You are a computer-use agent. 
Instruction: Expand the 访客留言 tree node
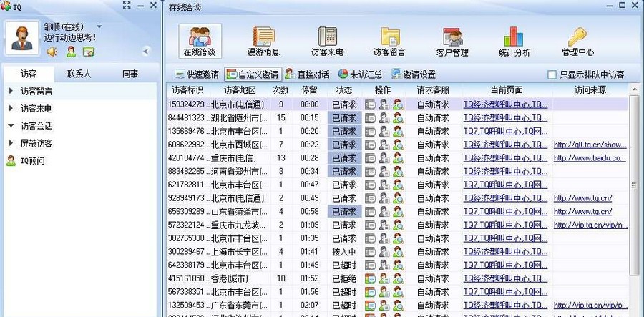(x=11, y=91)
